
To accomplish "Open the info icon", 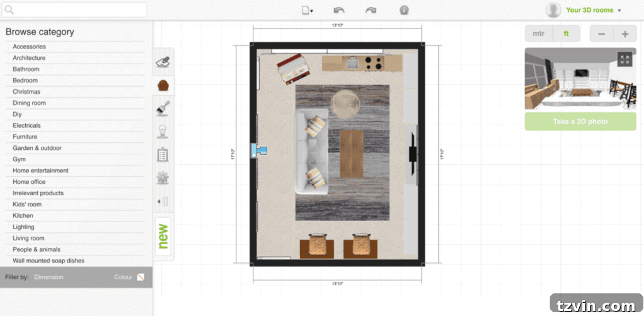I will pyautogui.click(x=404, y=10).
